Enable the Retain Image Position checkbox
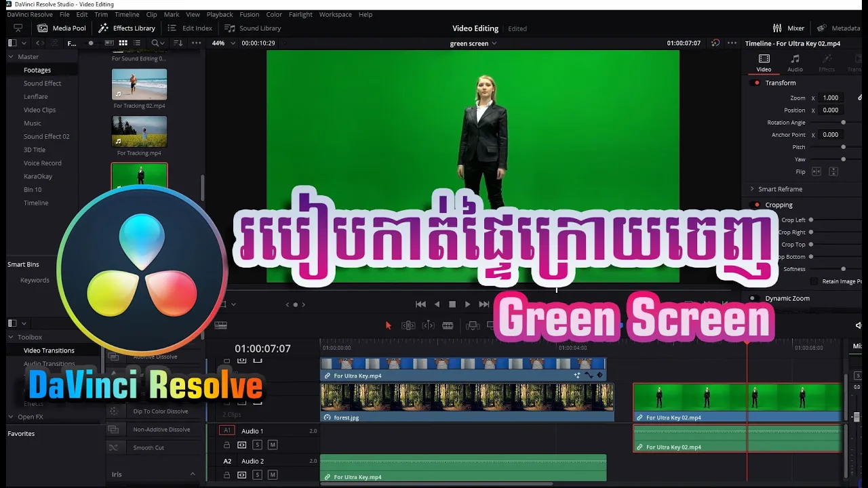The image size is (868, 488). (x=814, y=281)
